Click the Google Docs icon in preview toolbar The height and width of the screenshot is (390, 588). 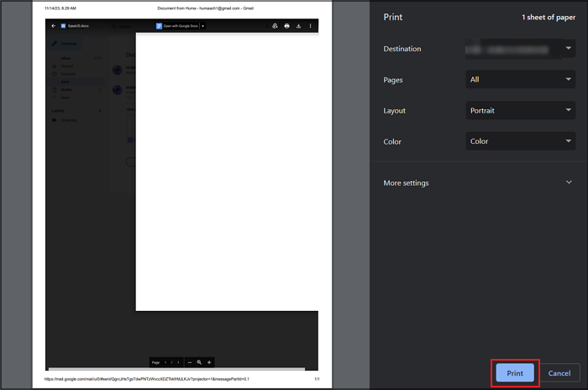tap(159, 26)
